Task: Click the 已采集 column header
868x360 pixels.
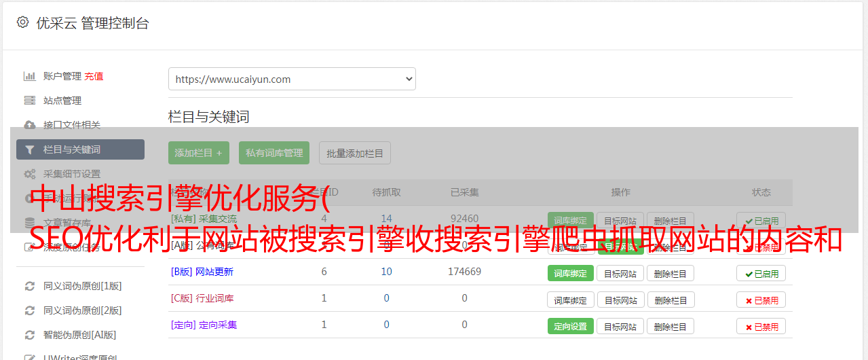Action: click(x=464, y=192)
